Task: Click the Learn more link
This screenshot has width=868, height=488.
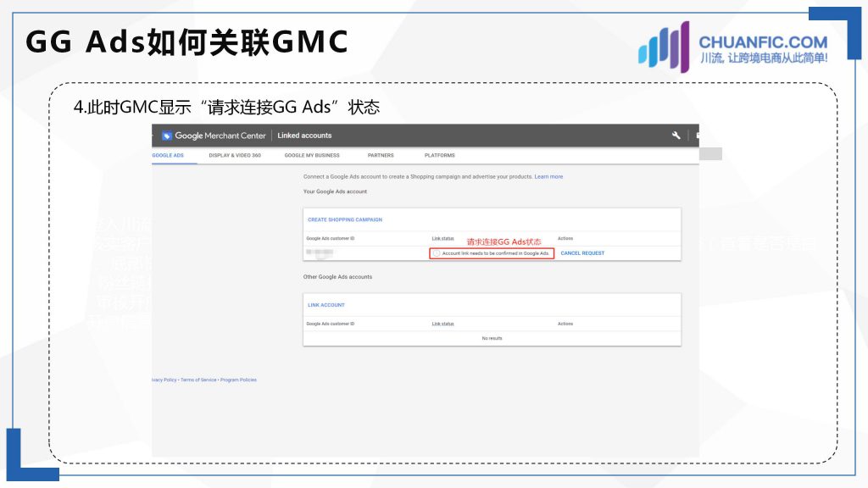Action: 548,177
